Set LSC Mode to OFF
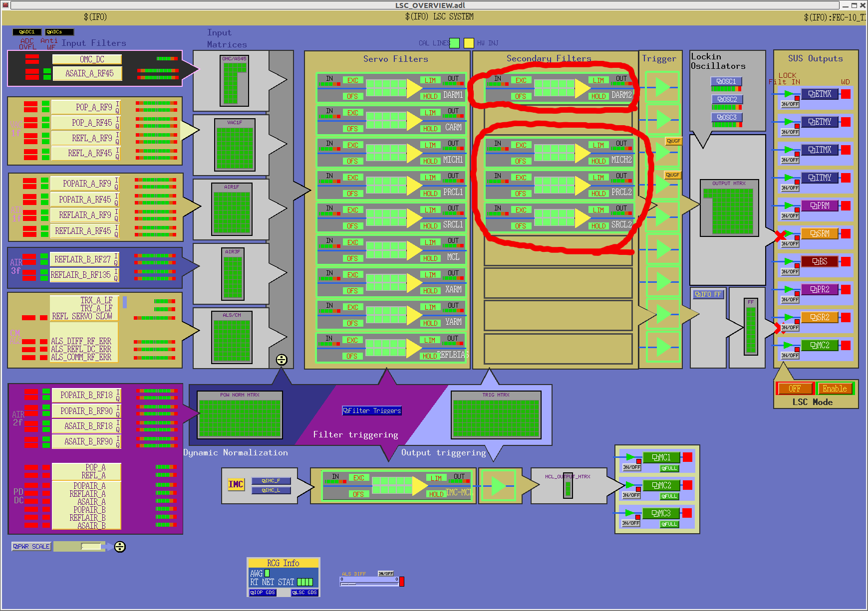The image size is (868, 611). 795,389
